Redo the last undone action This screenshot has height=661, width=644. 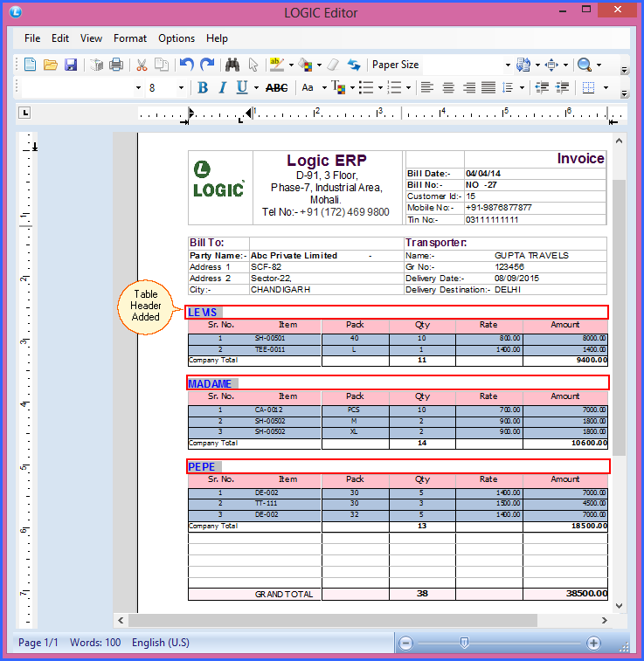[206, 65]
